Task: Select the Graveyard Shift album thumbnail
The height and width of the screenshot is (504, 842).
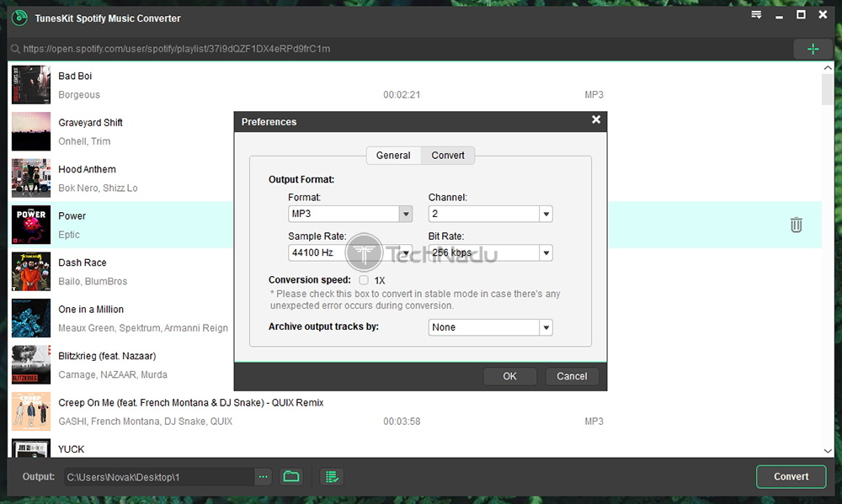Action: [31, 131]
